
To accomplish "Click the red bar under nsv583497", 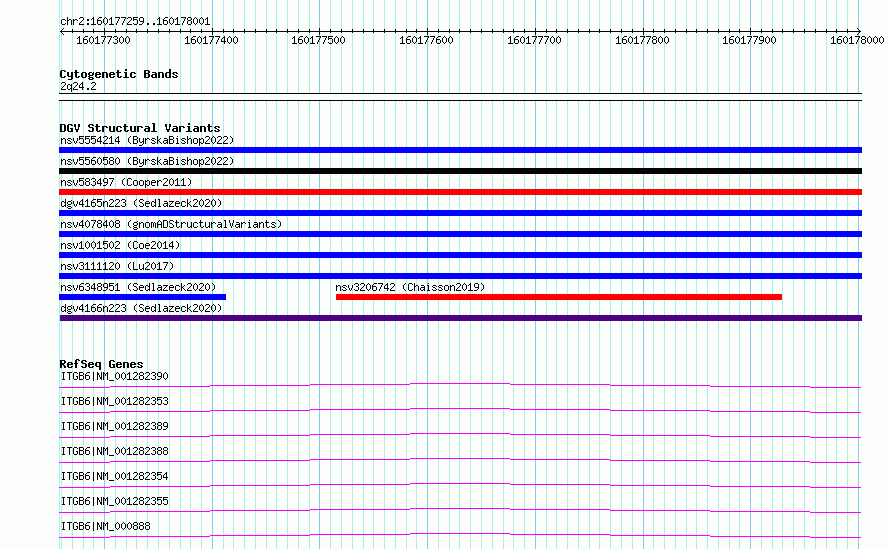I will tap(460, 192).
